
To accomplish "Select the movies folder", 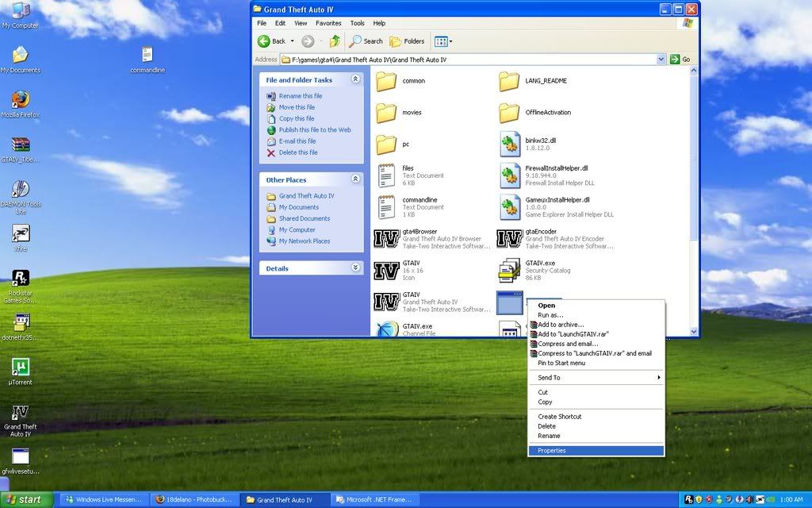I will (399, 113).
